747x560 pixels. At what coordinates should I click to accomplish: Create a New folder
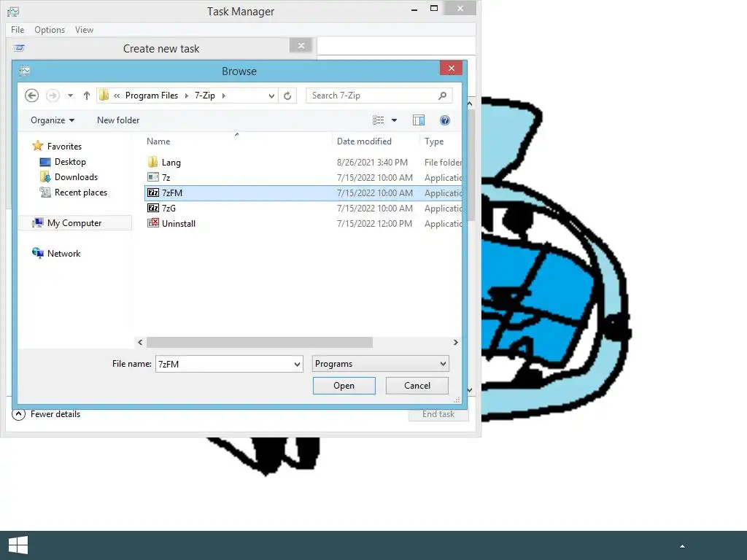[118, 120]
